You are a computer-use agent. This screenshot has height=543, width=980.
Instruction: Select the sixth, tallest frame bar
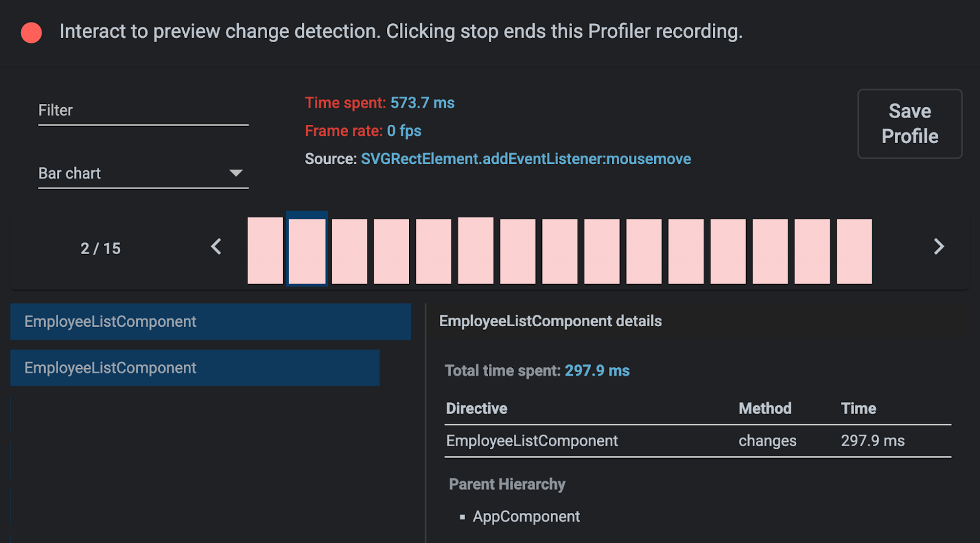coord(475,251)
